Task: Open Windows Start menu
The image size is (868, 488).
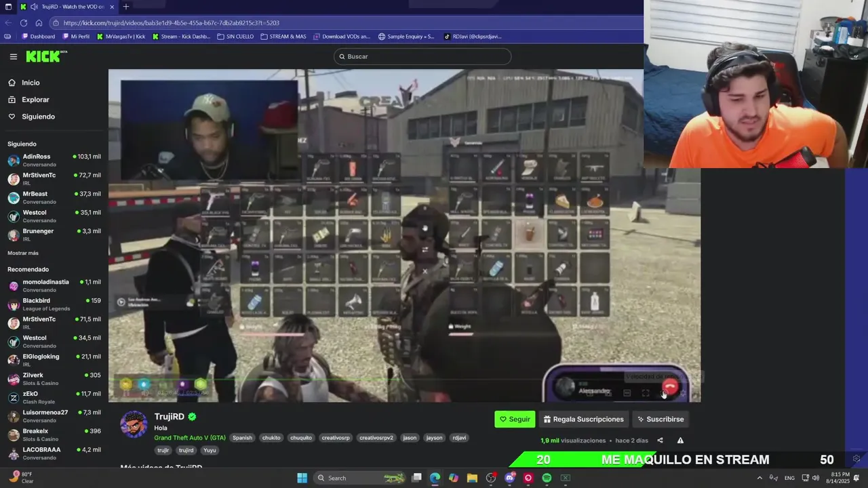Action: [302, 478]
